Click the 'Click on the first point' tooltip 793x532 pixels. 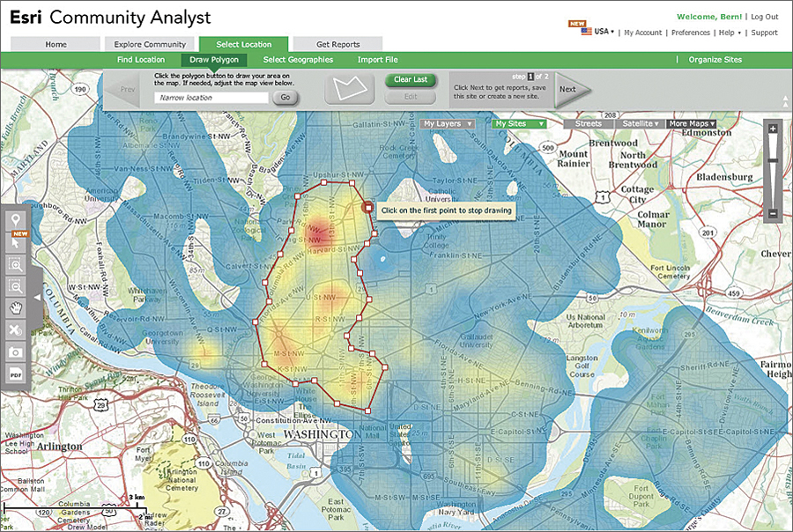pyautogui.click(x=446, y=211)
